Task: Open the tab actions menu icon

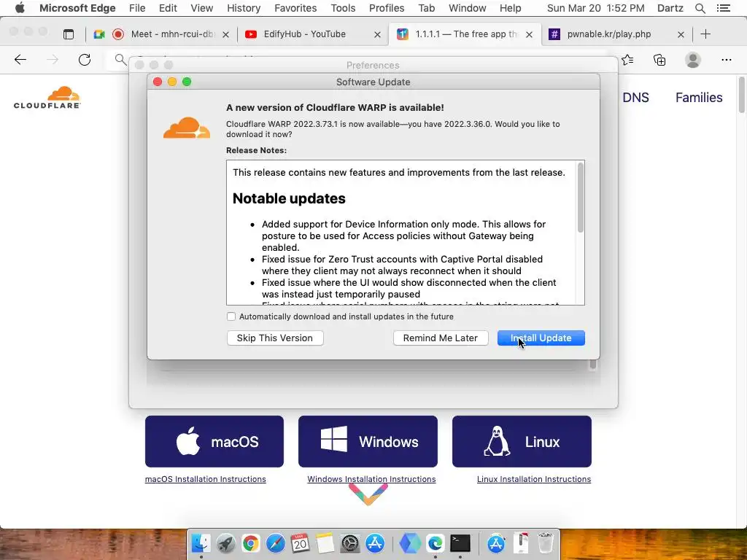Action: 69,34
